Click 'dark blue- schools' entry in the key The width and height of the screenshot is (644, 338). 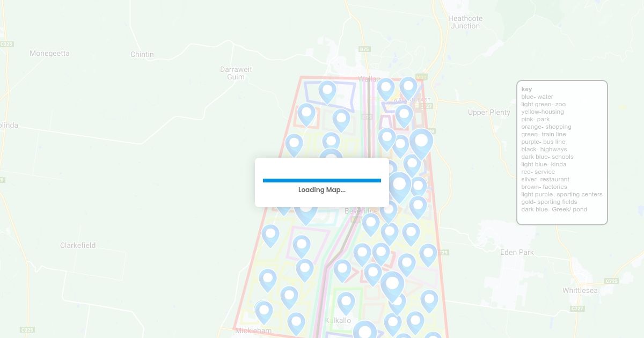coord(547,157)
